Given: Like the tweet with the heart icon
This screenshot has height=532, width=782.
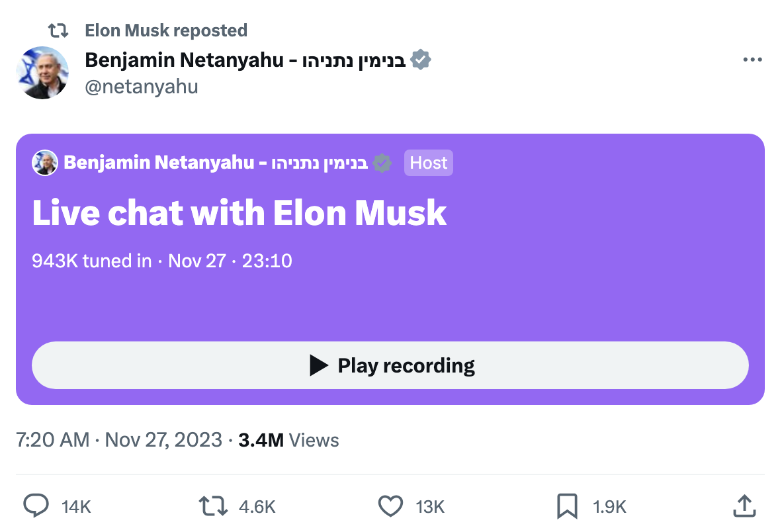Looking at the screenshot, I should pyautogui.click(x=390, y=506).
